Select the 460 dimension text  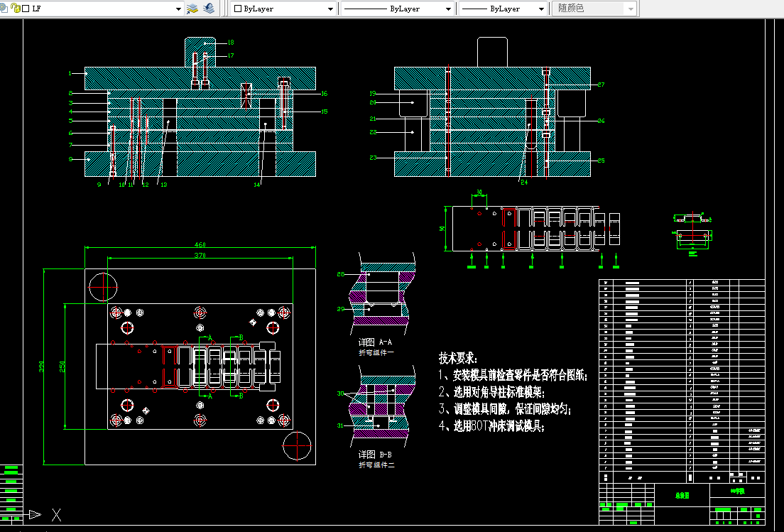(200, 244)
